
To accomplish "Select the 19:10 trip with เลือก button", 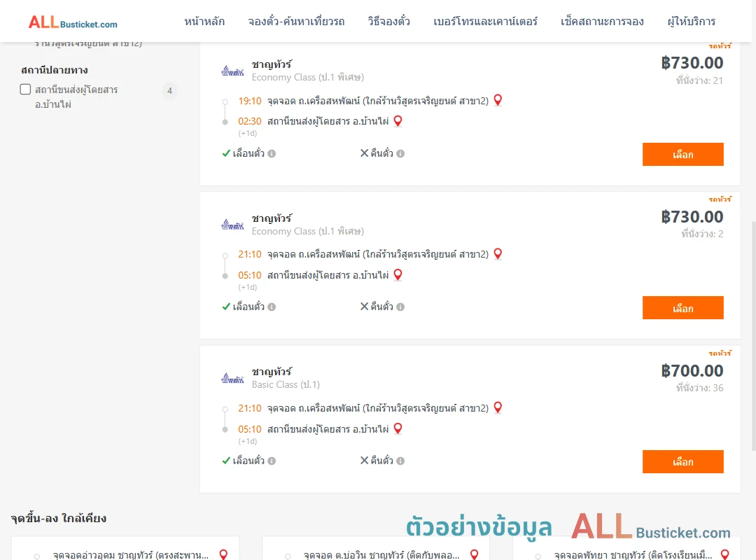I will pos(682,154).
